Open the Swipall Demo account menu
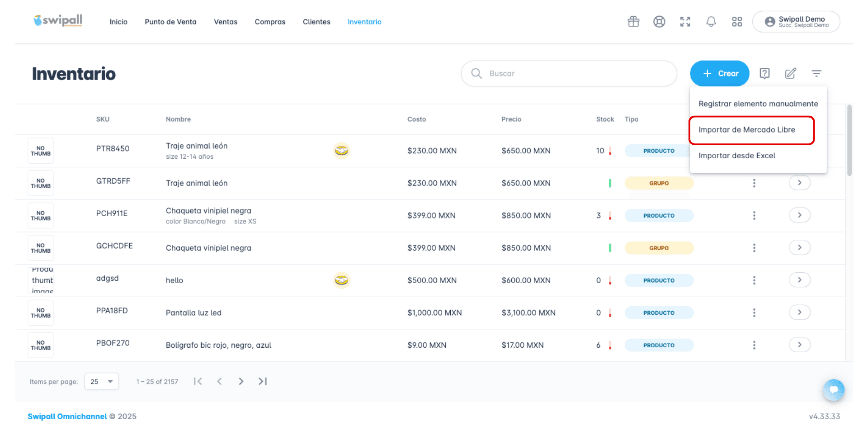Image resolution: width=868 pixels, height=431 pixels. click(796, 22)
